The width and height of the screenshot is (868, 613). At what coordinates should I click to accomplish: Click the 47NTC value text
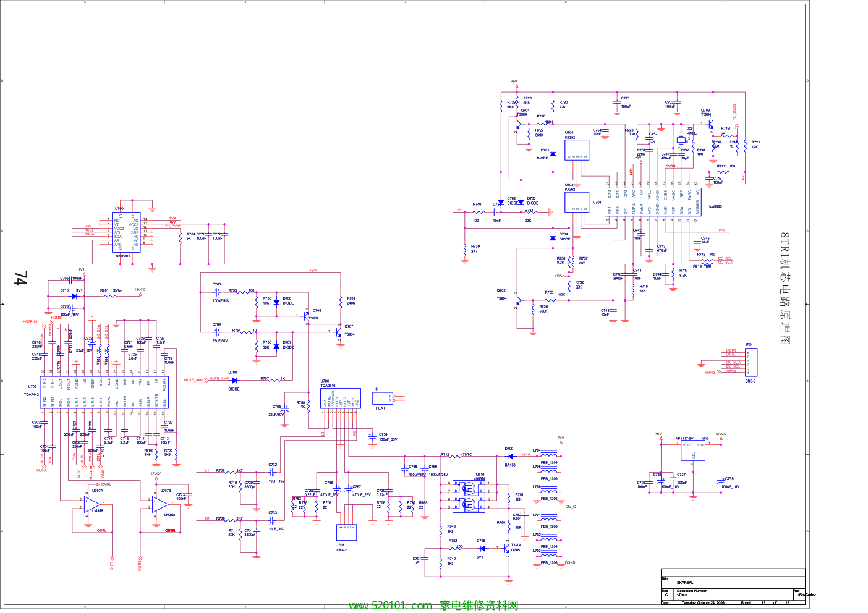466,455
